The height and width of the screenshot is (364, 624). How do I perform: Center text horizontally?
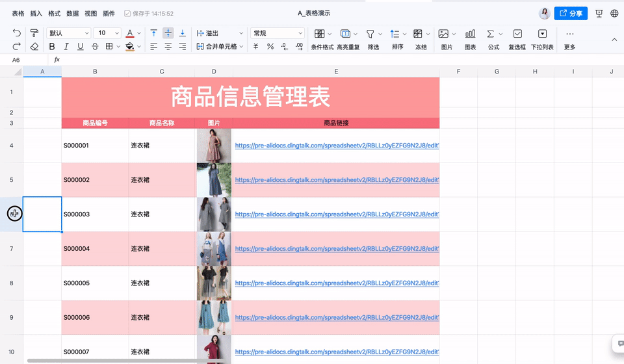point(168,47)
